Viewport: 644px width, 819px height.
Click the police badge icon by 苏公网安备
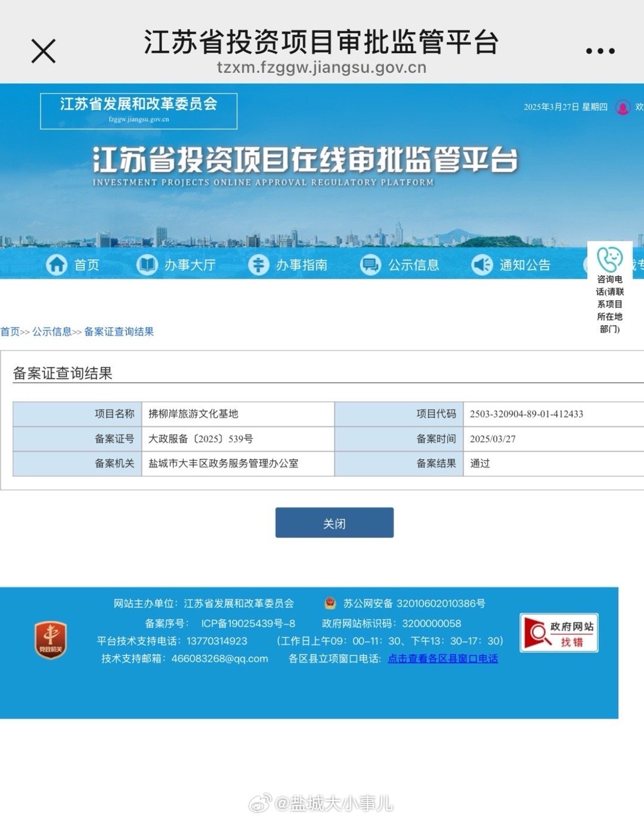[x=330, y=604]
